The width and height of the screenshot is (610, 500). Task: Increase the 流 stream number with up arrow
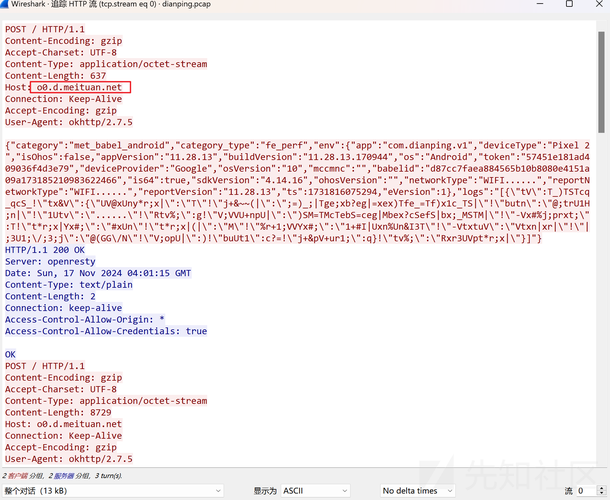click(602, 488)
